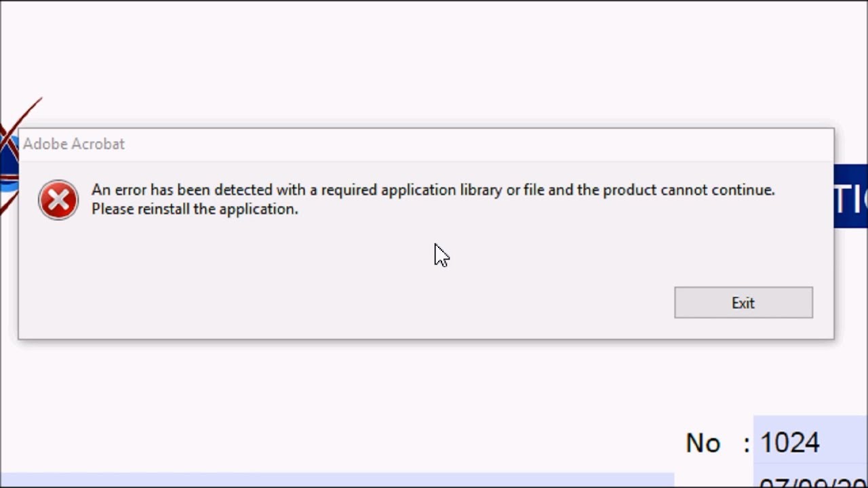Click the red error X icon
Screen dimensions: 868x488
click(x=58, y=200)
